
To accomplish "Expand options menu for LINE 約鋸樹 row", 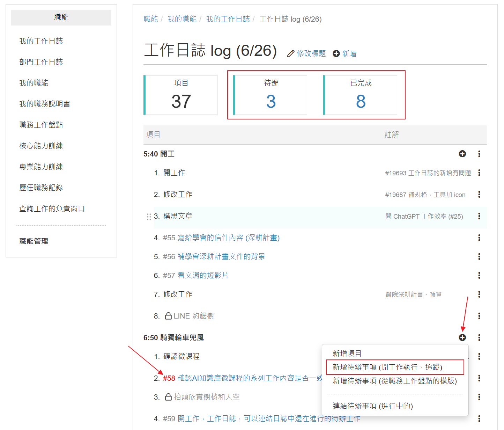I will pos(479,316).
